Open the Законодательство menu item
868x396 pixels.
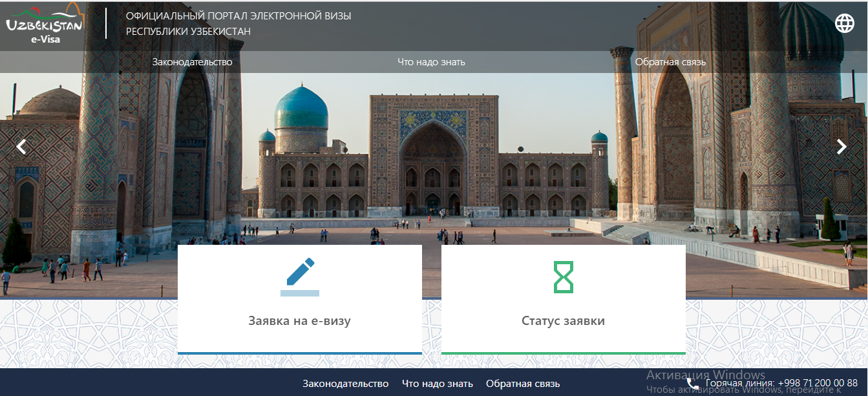192,62
